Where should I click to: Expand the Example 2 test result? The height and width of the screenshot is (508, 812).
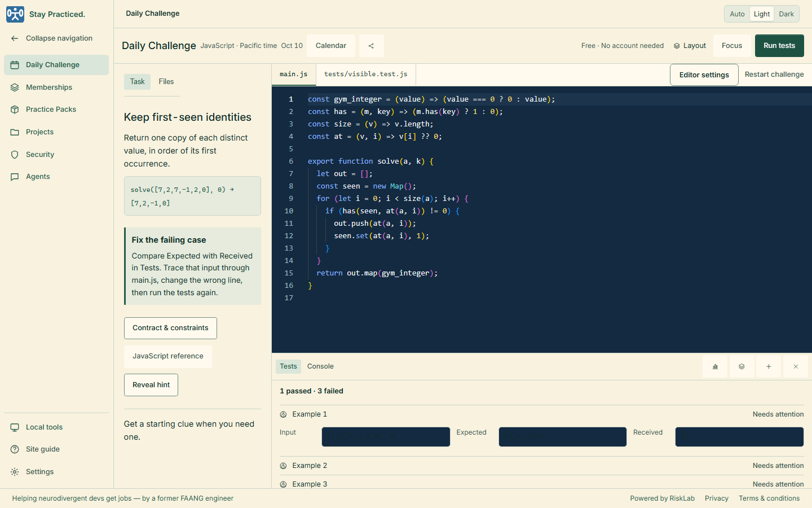tap(542, 466)
